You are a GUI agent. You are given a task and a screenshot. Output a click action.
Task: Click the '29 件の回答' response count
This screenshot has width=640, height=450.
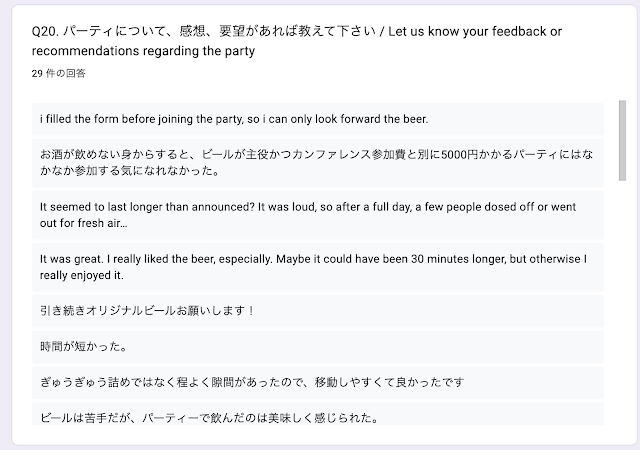point(60,74)
